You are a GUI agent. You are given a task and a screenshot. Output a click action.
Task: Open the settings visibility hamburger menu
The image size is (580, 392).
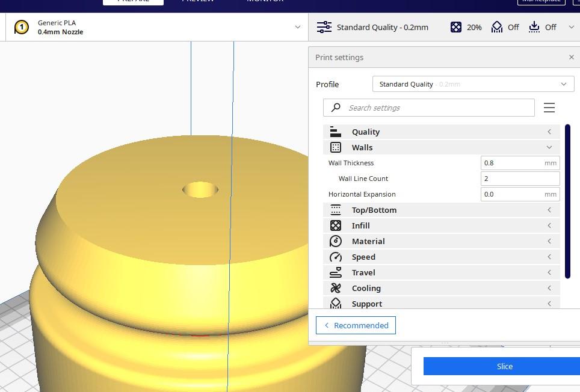tap(549, 108)
